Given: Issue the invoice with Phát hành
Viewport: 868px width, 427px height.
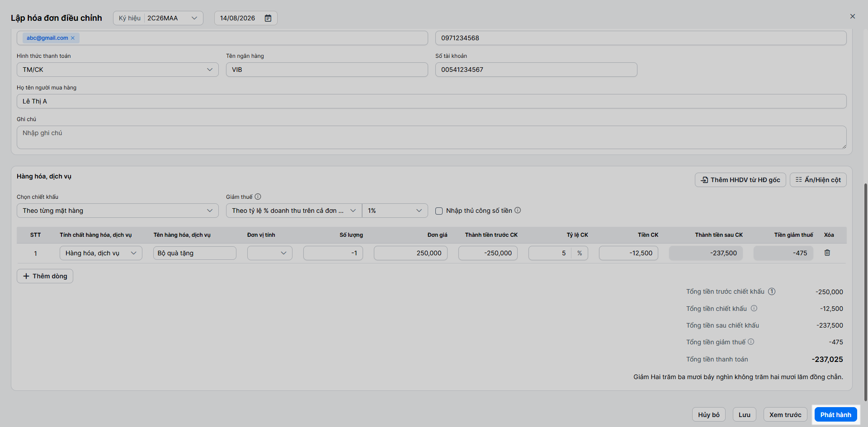Looking at the screenshot, I should click(836, 415).
